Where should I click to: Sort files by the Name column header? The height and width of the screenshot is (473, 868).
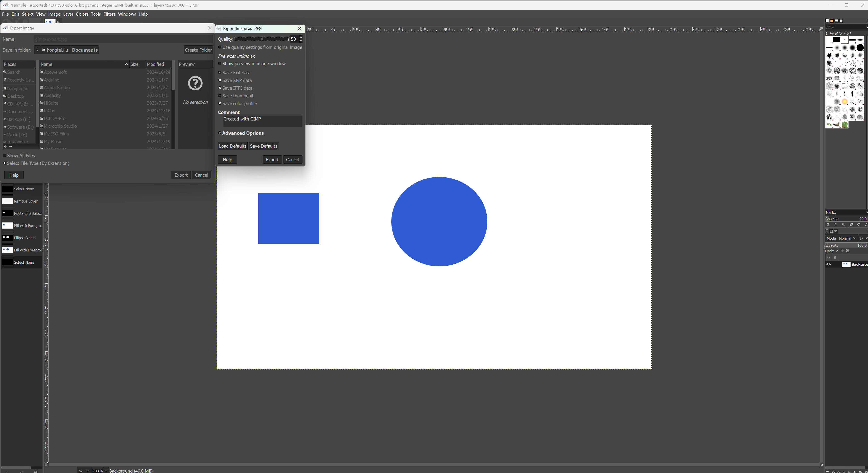point(84,64)
